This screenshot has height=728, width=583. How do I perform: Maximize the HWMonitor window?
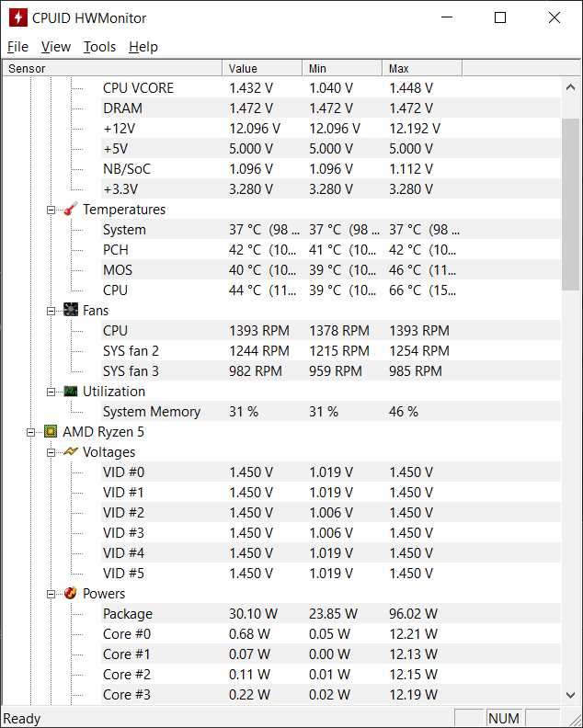tap(500, 17)
